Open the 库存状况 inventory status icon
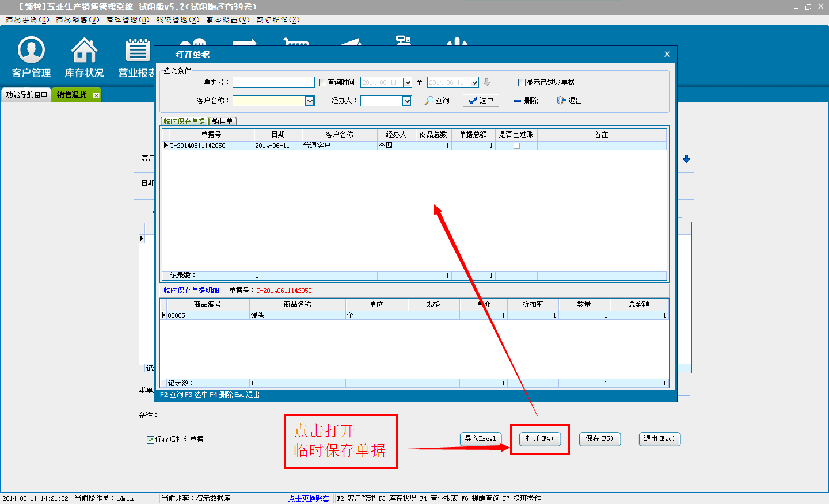The width and height of the screenshot is (829, 504). pyautogui.click(x=84, y=56)
